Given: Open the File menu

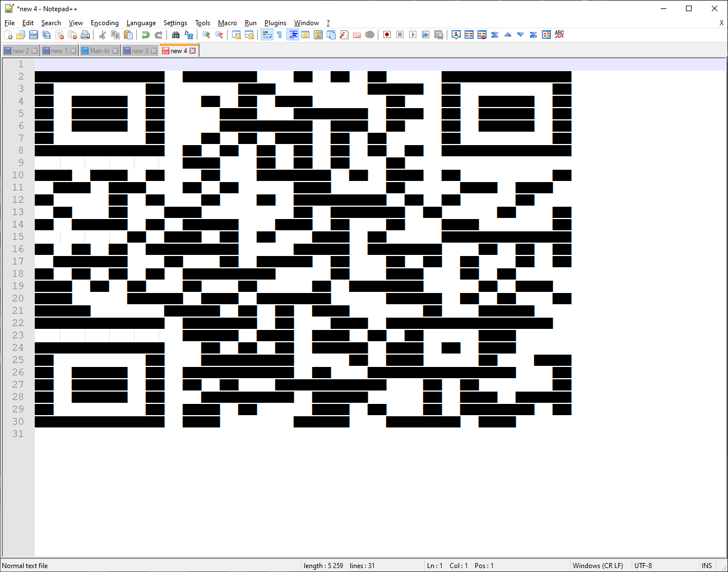Looking at the screenshot, I should (10, 23).
